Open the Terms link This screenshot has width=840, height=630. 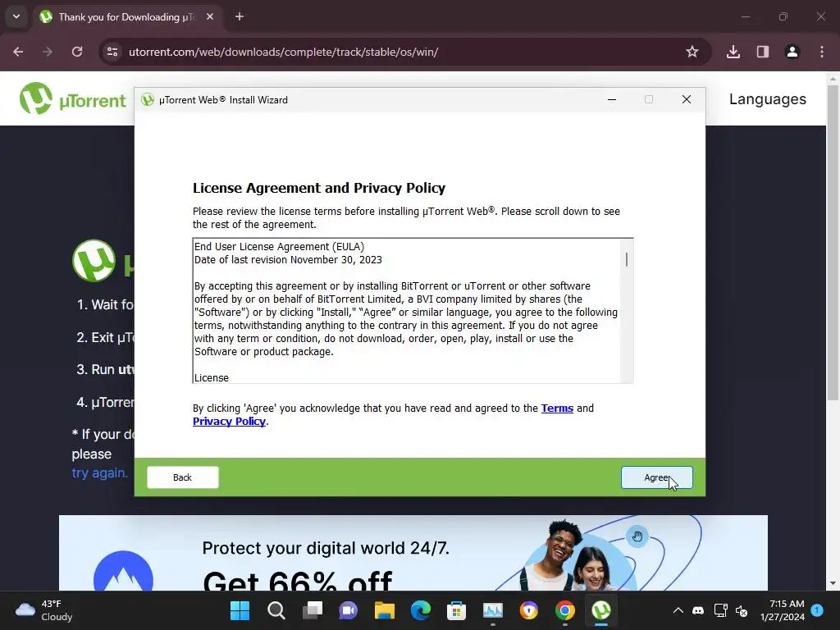click(x=557, y=409)
